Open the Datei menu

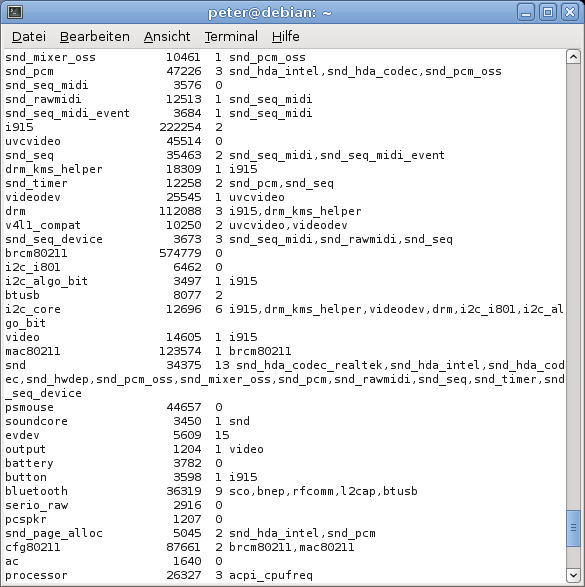click(x=29, y=37)
